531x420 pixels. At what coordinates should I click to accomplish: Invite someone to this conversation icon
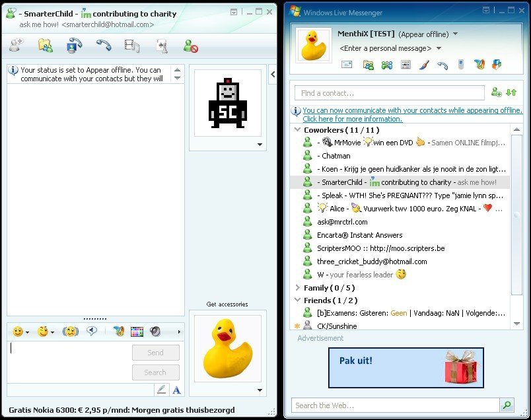pyautogui.click(x=16, y=46)
